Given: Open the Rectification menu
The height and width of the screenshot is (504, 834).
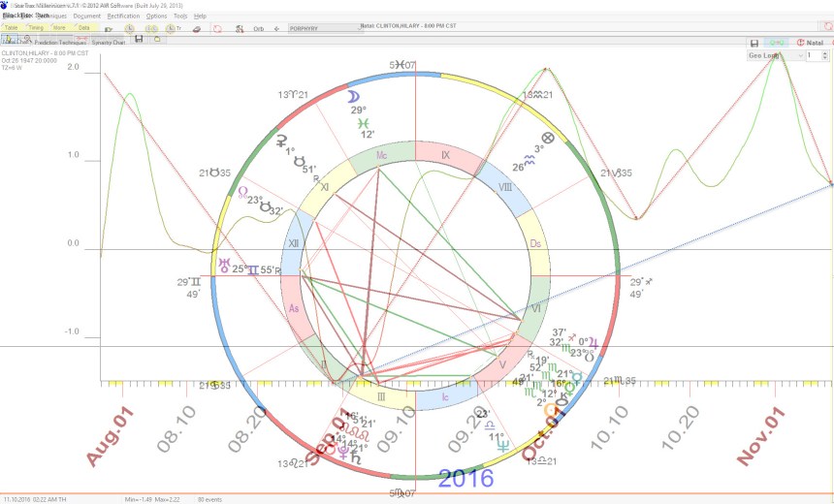Looking at the screenshot, I should [x=123, y=16].
